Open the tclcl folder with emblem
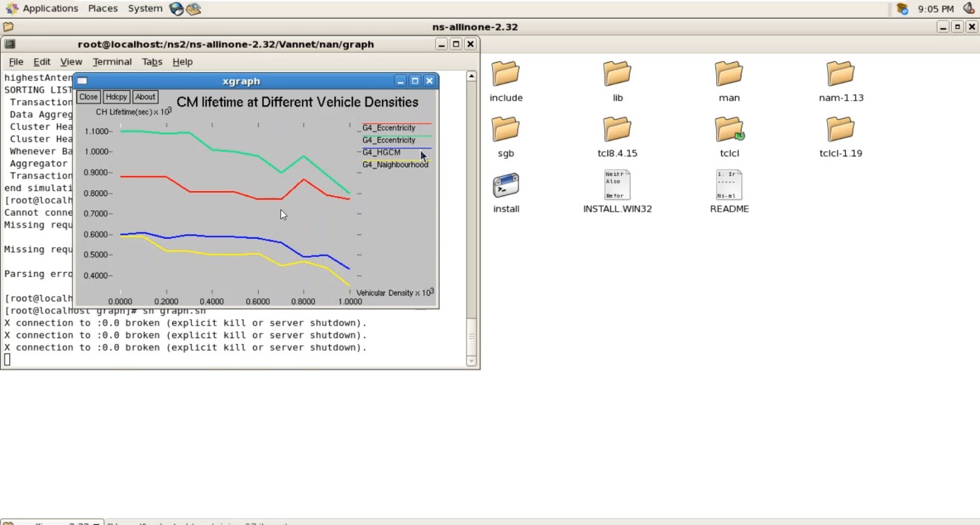This screenshot has width=980, height=525. pos(729,129)
